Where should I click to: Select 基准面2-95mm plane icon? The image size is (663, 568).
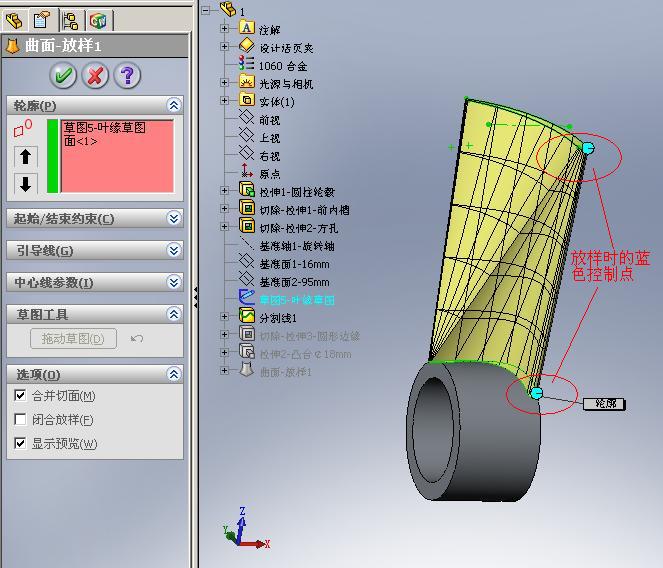(247, 280)
